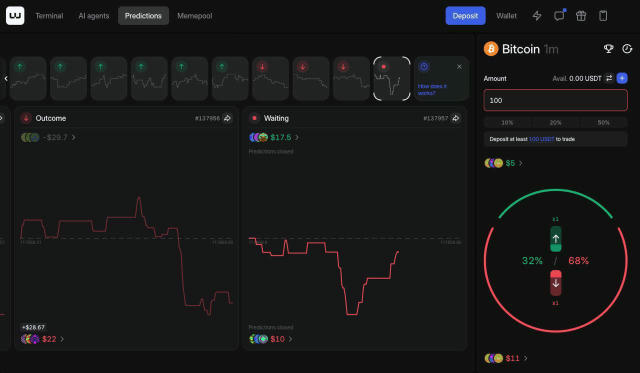Viewport: 640px width, 373px height.
Task: Open the Terminal tab
Action: (49, 16)
